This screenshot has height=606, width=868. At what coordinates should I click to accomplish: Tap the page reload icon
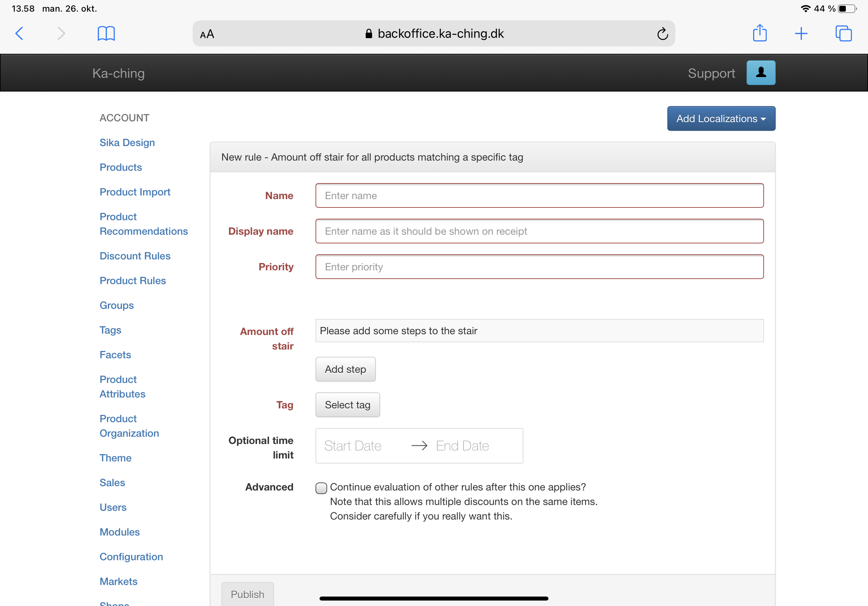tap(662, 34)
